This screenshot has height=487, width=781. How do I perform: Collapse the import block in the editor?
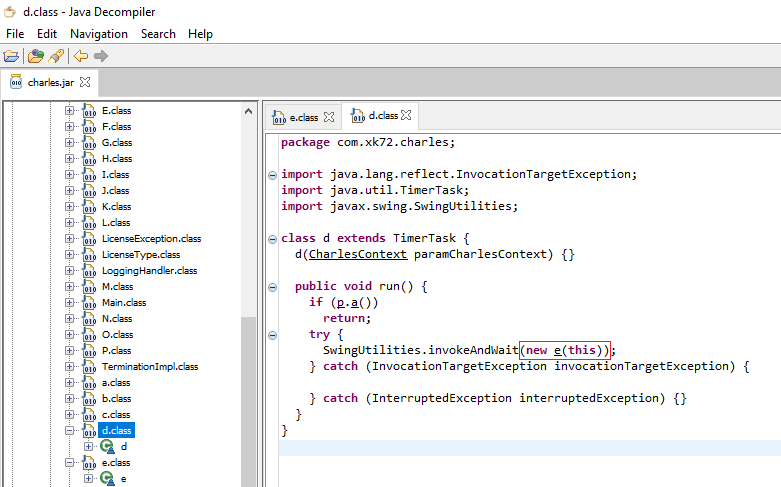click(272, 175)
